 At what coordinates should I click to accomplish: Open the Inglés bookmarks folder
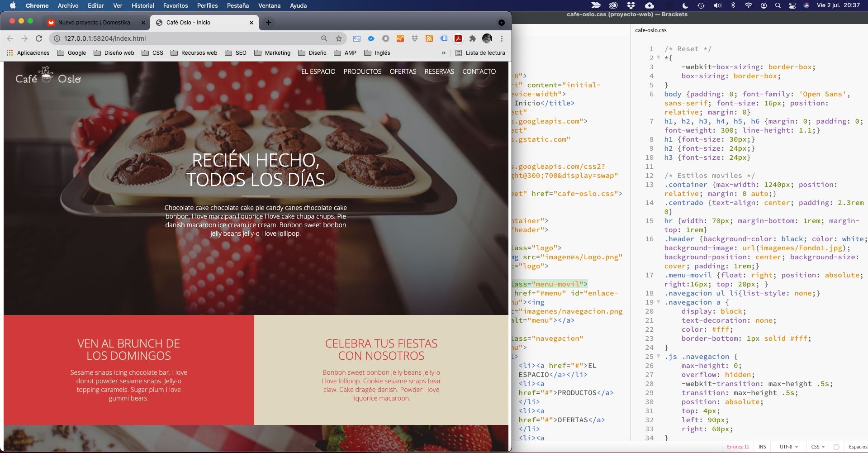click(x=377, y=53)
